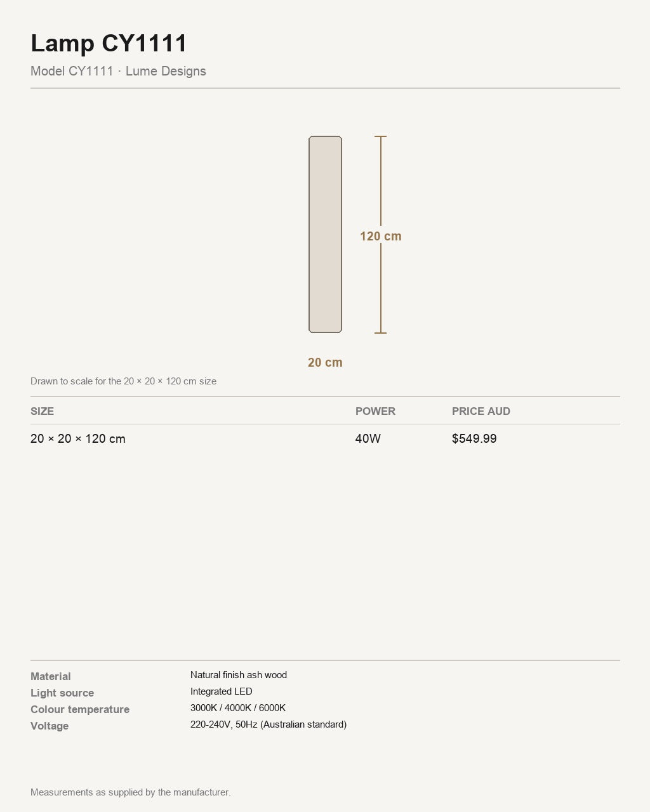Click the Light source label
The image size is (650, 812).
click(x=62, y=693)
